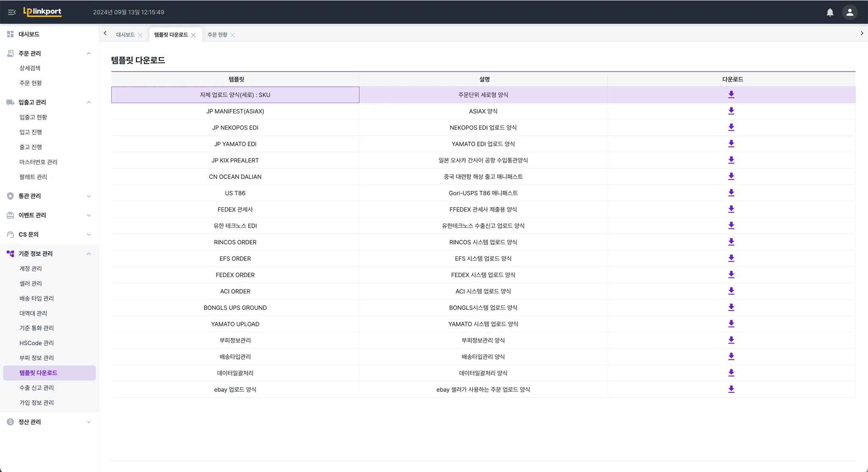Download the FEDEX ORDER template
868x472 pixels.
click(731, 275)
